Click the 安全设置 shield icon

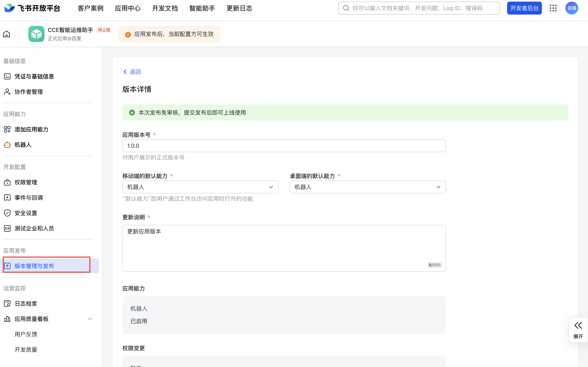(x=7, y=213)
